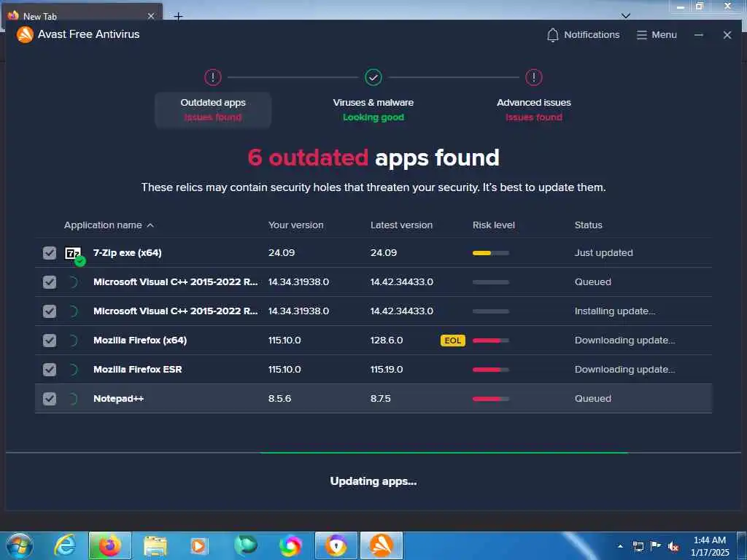Click the green update progress bar
Image resolution: width=747 pixels, height=560 pixels.
(x=444, y=453)
